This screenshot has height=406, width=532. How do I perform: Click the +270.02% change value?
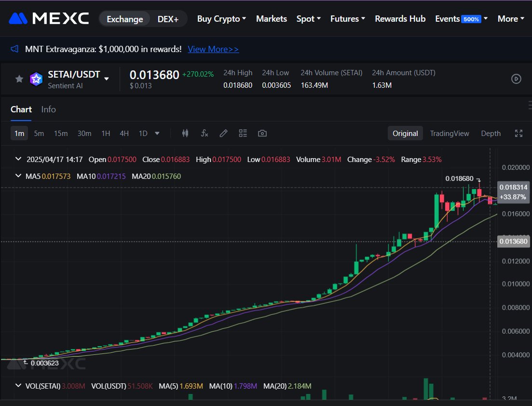[x=198, y=74]
